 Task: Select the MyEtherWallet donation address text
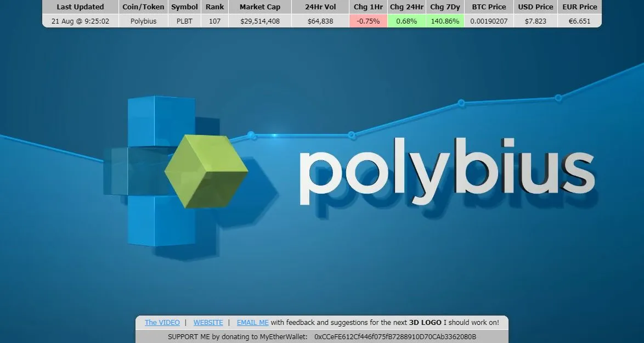[395, 337]
